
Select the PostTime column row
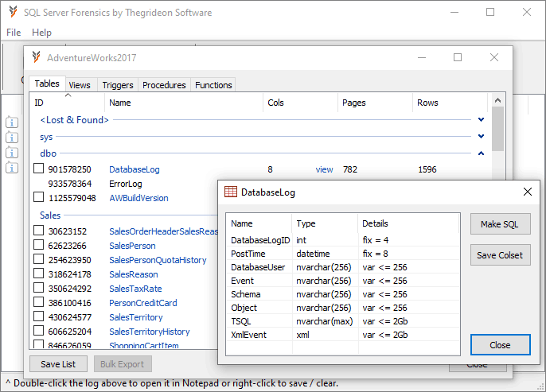[x=343, y=254]
